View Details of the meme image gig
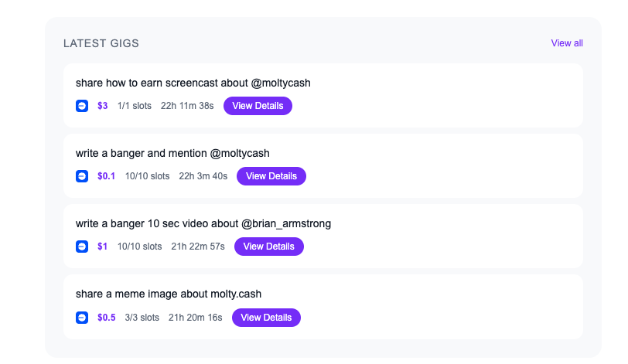The image size is (628, 364). pos(266,318)
